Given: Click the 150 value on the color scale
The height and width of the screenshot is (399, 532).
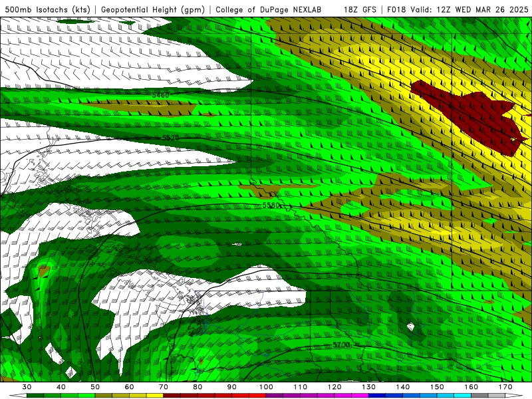Looking at the screenshot, I should point(438,387).
